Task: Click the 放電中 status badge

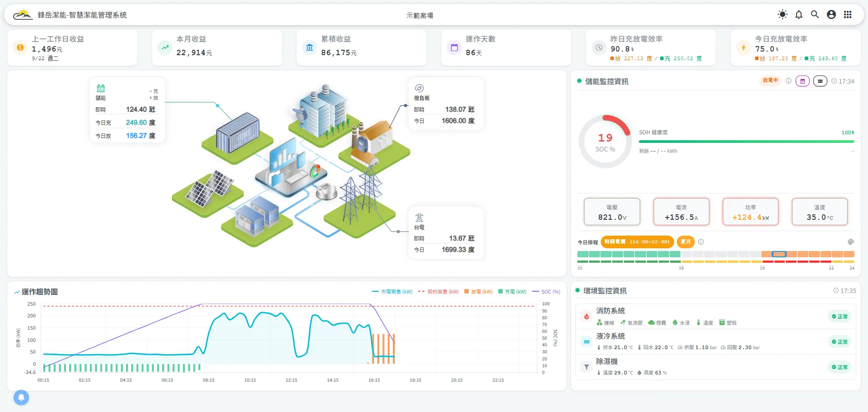Action: pyautogui.click(x=770, y=81)
